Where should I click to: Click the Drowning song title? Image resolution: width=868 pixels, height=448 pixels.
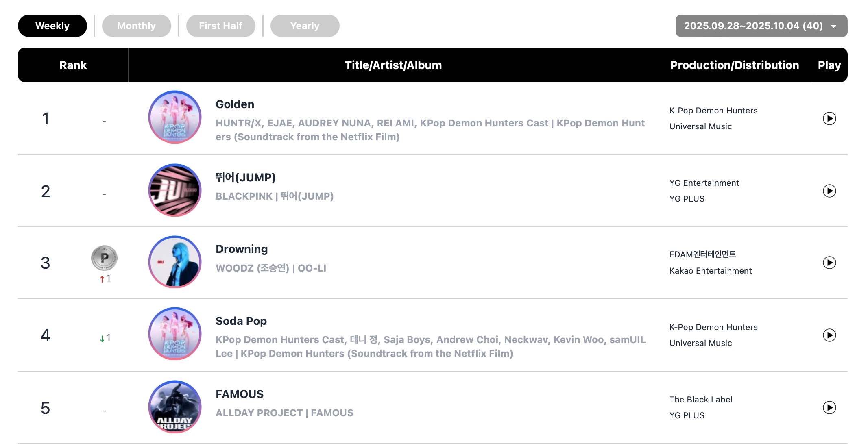point(242,249)
